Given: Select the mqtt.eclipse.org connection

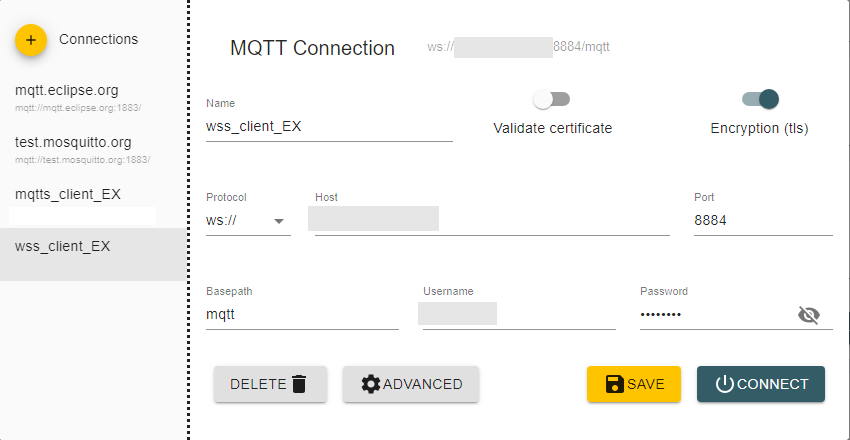Looking at the screenshot, I should click(x=67, y=91).
